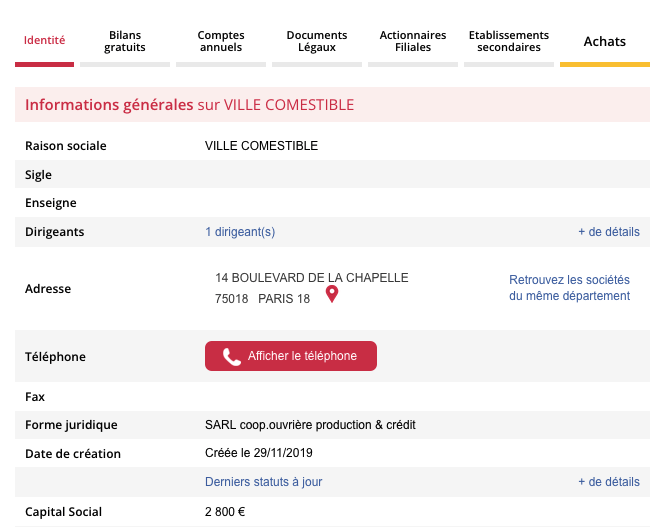Click the red map pin icon beside address
This screenshot has height=527, width=661.
pos(332,294)
